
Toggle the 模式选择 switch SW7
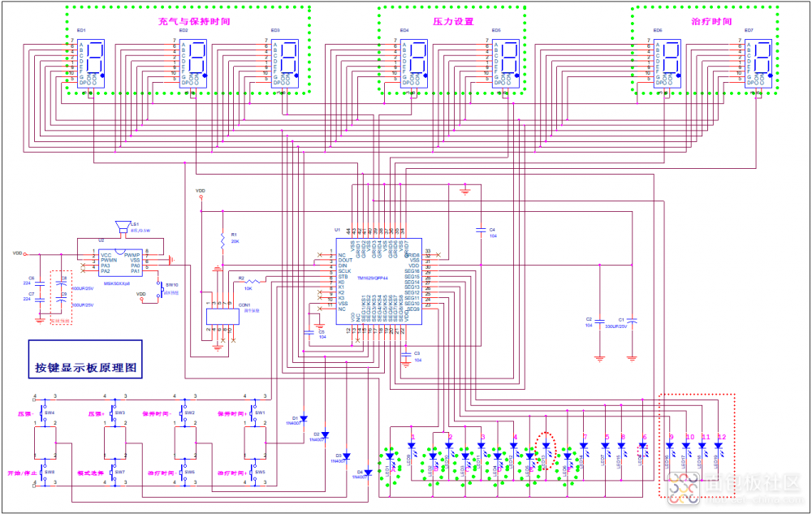click(x=112, y=473)
